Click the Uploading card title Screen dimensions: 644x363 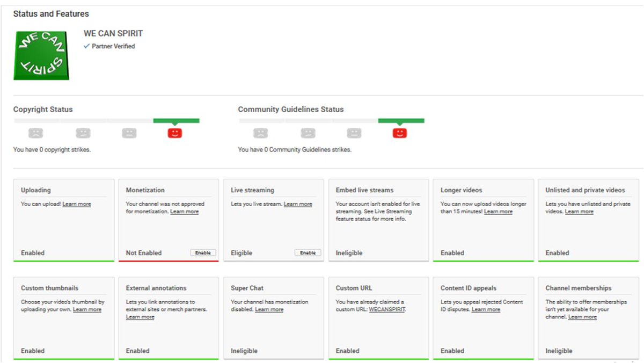[x=36, y=190]
